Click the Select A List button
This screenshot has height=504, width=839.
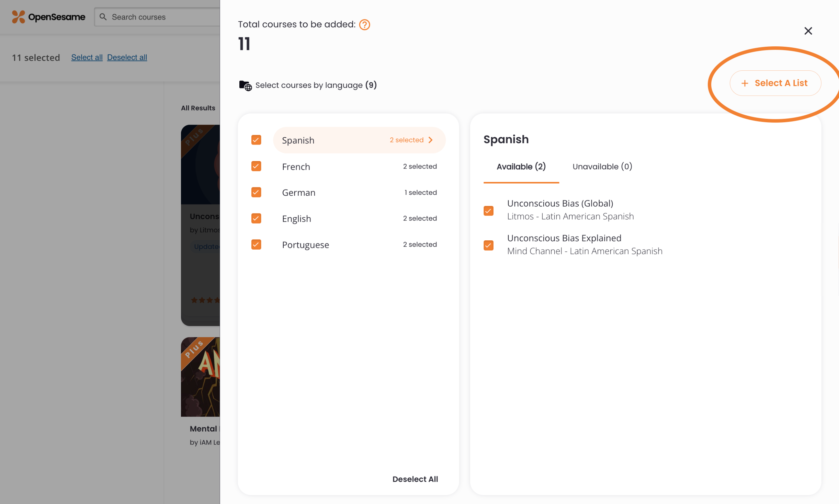tap(775, 83)
